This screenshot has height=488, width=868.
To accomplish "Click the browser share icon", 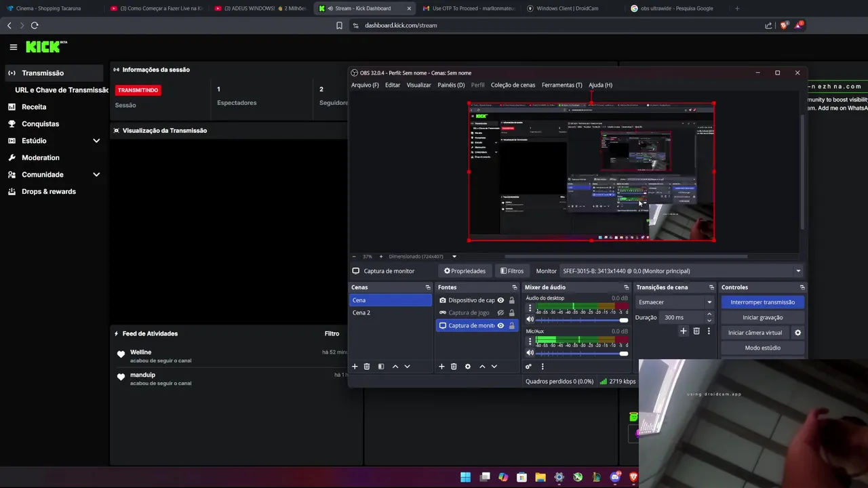I will pyautogui.click(x=768, y=25).
